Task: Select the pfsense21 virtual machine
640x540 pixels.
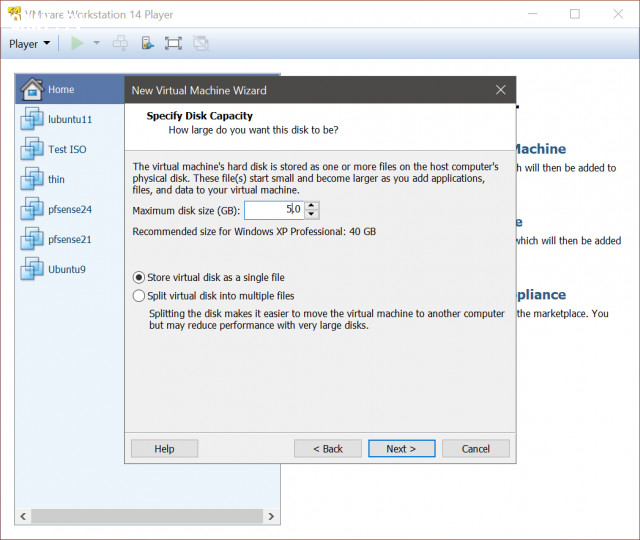Action: tap(69, 239)
